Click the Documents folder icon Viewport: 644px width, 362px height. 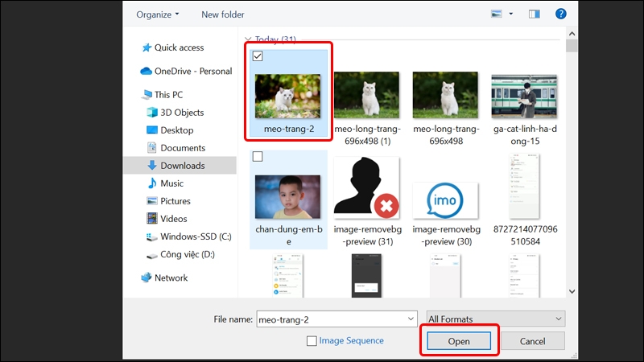pos(152,148)
